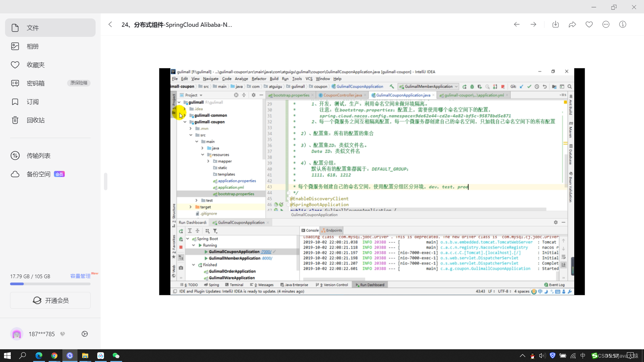Collapse the gulimall-coupon tree node in preview
The height and width of the screenshot is (362, 644).
tap(185, 122)
